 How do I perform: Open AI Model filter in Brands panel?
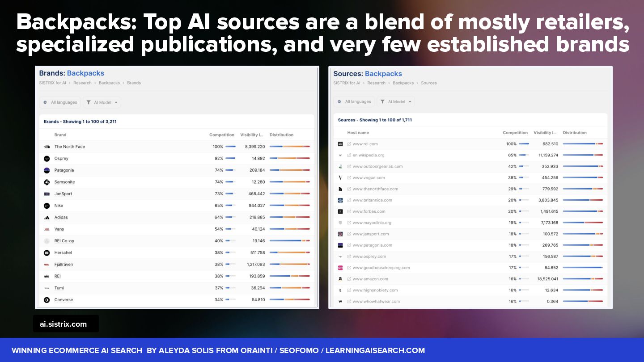(102, 102)
